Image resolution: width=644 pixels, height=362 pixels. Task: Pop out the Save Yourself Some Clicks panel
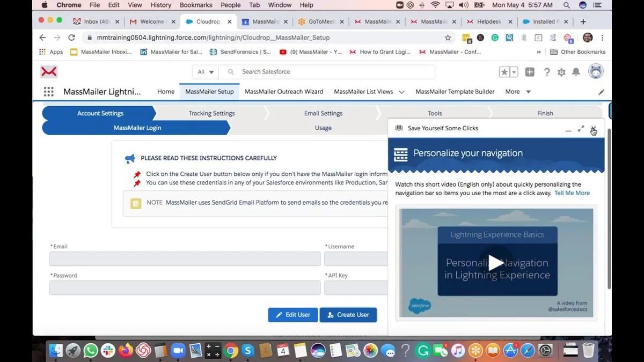(x=581, y=129)
